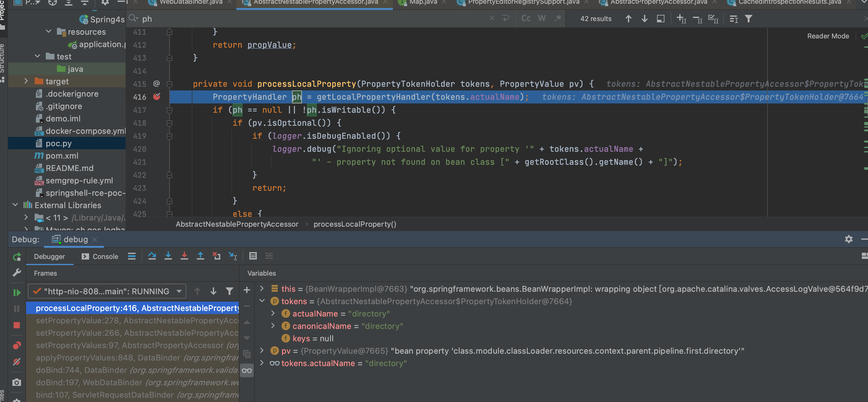Stop the debug session
Screen dimensions: 868x402
pos(16,325)
